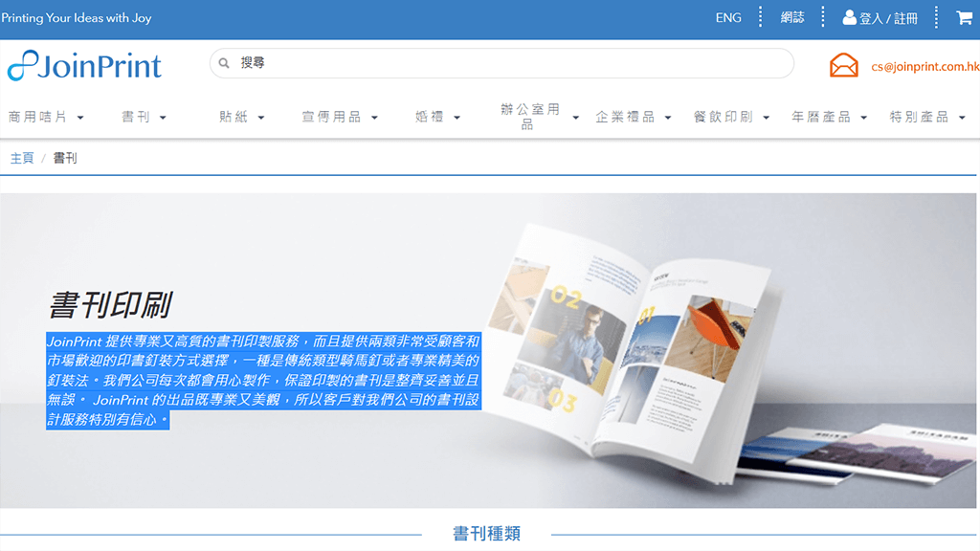Viewport: 980px width, 551px height.
Task: Click the highlighted JoinPrint description paragraph
Action: pyautogui.click(x=263, y=381)
